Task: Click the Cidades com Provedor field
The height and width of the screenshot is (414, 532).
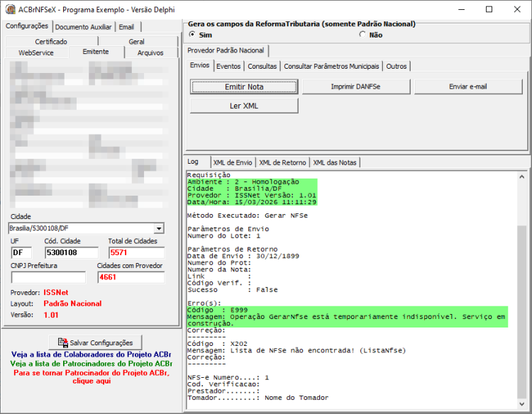Action: coord(131,277)
